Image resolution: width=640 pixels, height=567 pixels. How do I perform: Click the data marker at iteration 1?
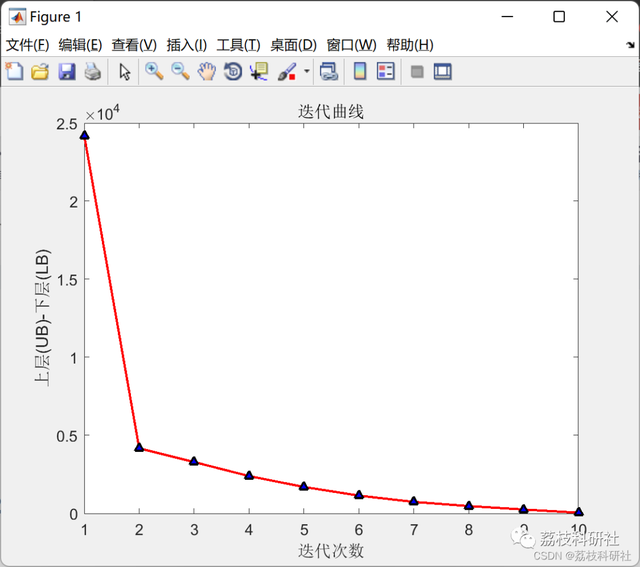[84, 135]
